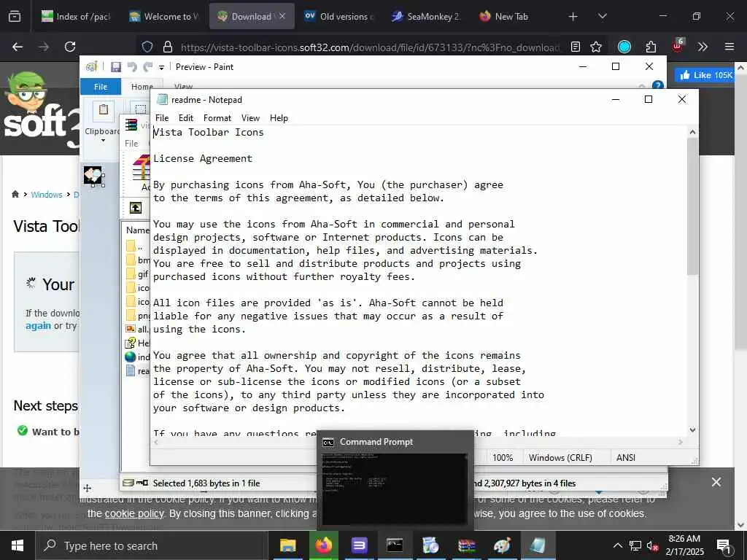This screenshot has width=747, height=560.
Task: Switch to the 'Old versions' tab
Action: point(340,16)
